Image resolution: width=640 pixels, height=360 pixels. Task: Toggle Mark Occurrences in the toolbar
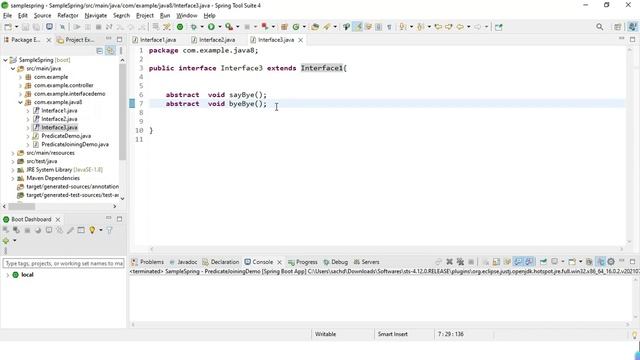[x=358, y=27]
